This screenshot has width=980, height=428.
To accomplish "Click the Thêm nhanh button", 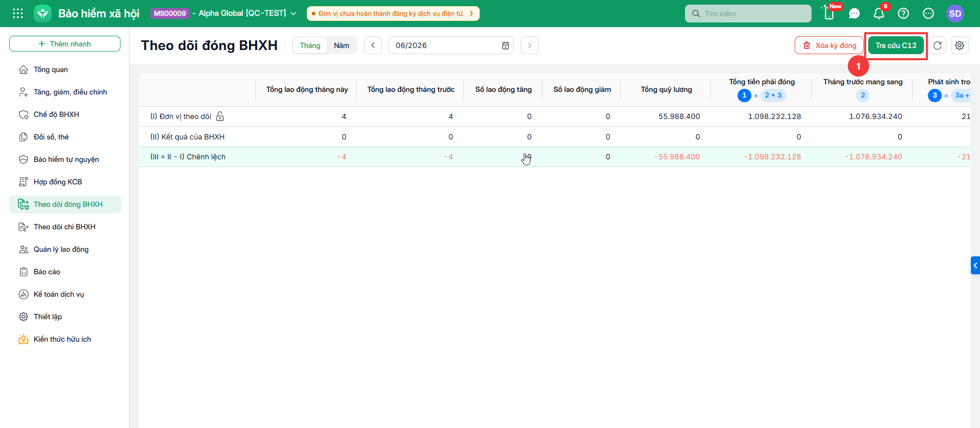I will 65,44.
